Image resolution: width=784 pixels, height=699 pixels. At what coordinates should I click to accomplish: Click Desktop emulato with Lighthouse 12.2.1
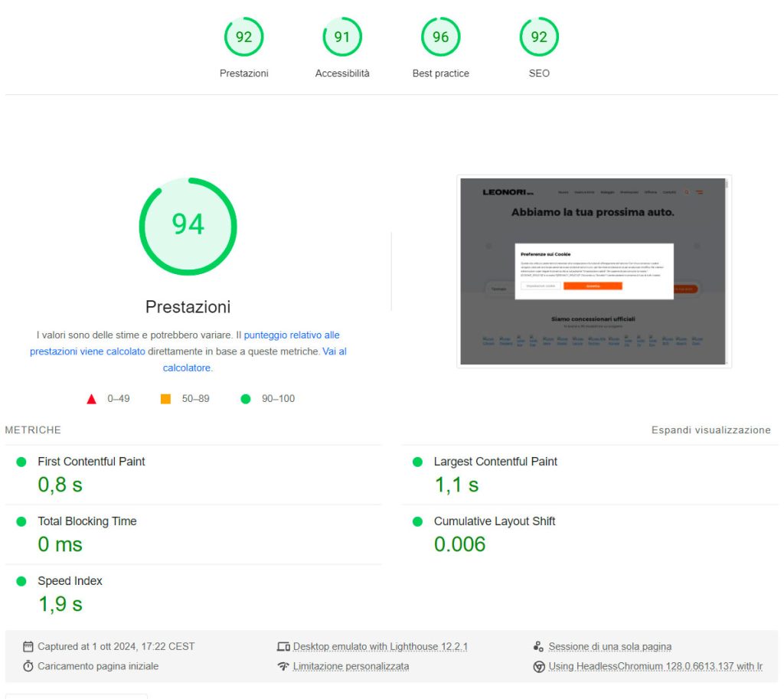pos(380,647)
